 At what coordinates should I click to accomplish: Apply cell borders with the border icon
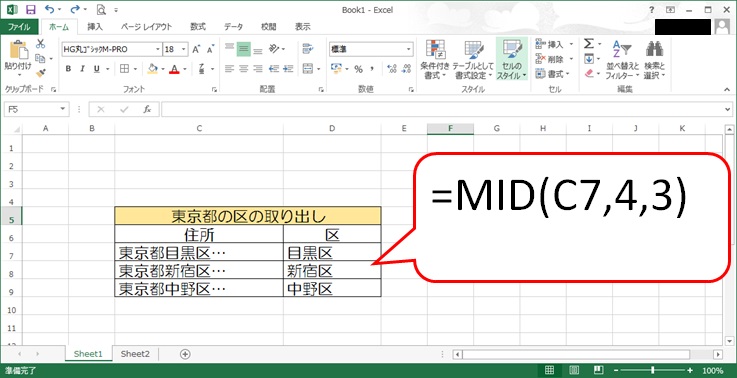click(x=124, y=69)
